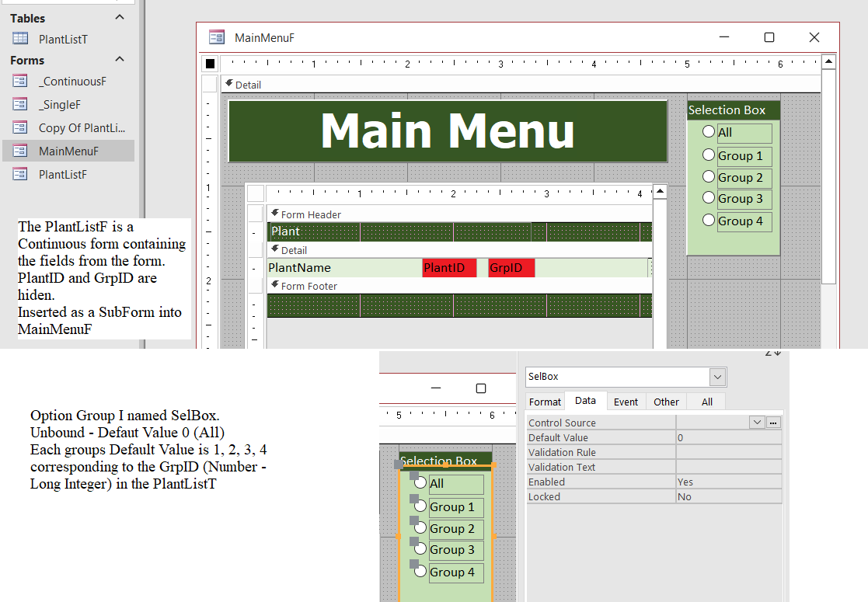Image resolution: width=868 pixels, height=602 pixels.
Task: Select the Group 2 radio button
Action: [x=708, y=176]
